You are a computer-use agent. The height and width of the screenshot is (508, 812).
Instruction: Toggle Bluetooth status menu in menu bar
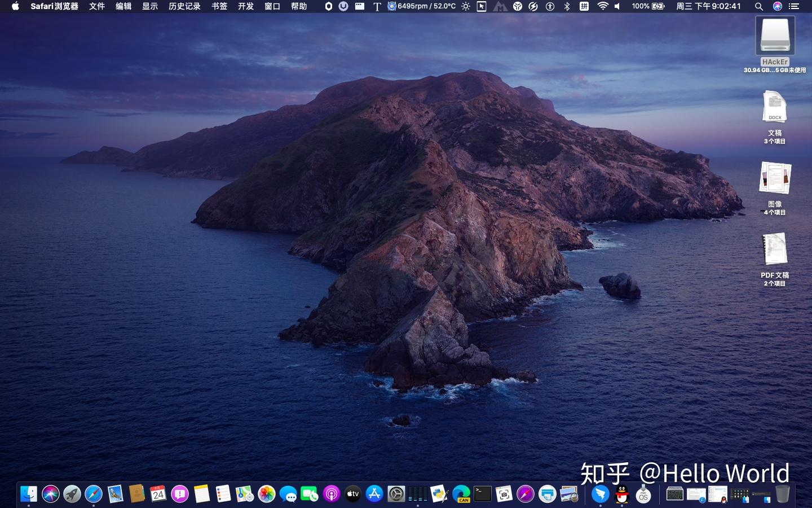[567, 6]
